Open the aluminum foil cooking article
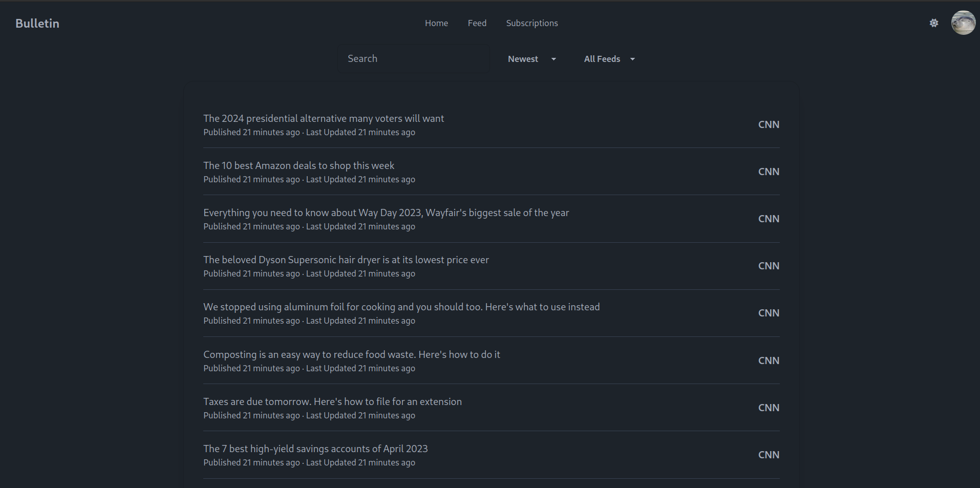 pyautogui.click(x=401, y=307)
